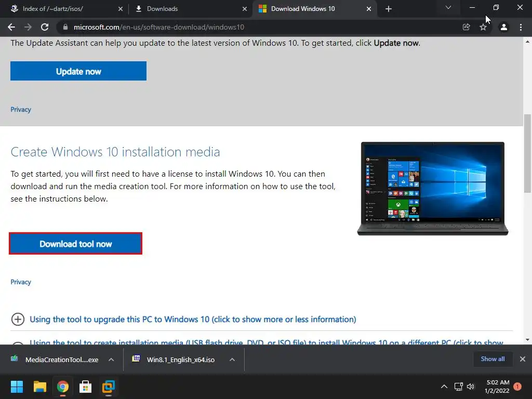Reload the current page
532x399 pixels.
(x=45, y=27)
